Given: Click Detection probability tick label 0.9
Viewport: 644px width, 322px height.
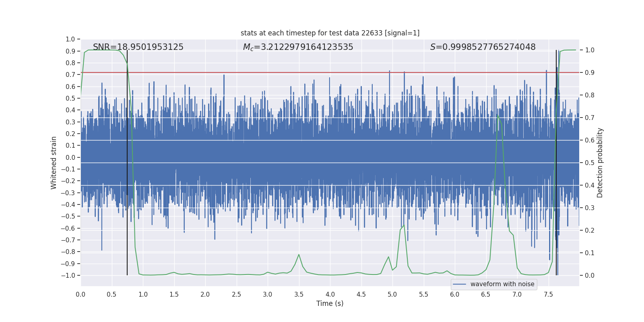Looking at the screenshot, I should click(x=590, y=73).
